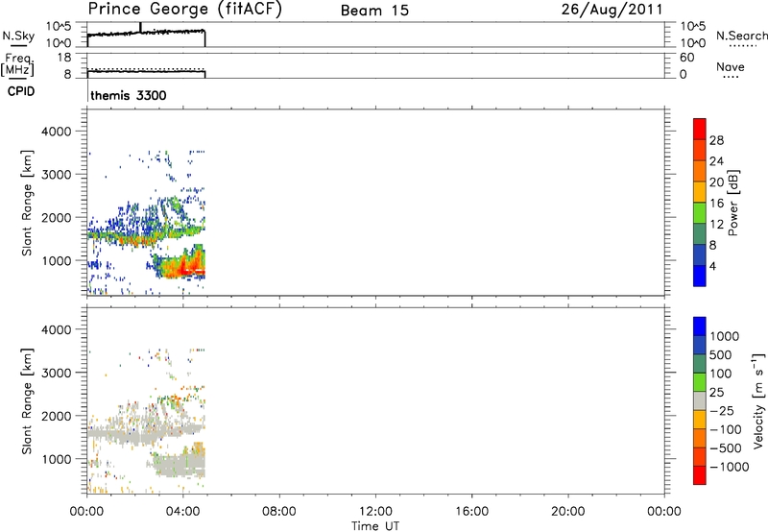Click the dark blue bottom segment of Power colorbar
This screenshot has height=532, width=768.
700,276
